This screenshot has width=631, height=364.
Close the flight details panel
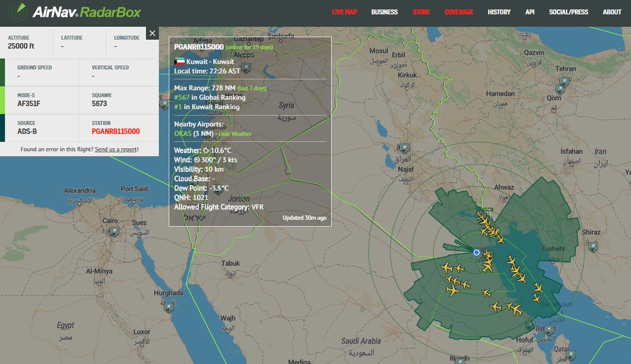coord(152,34)
